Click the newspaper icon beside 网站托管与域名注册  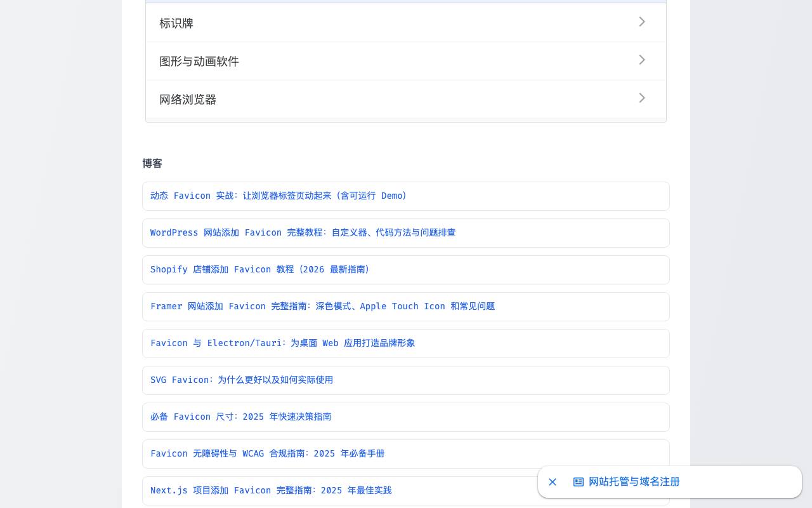(x=579, y=482)
